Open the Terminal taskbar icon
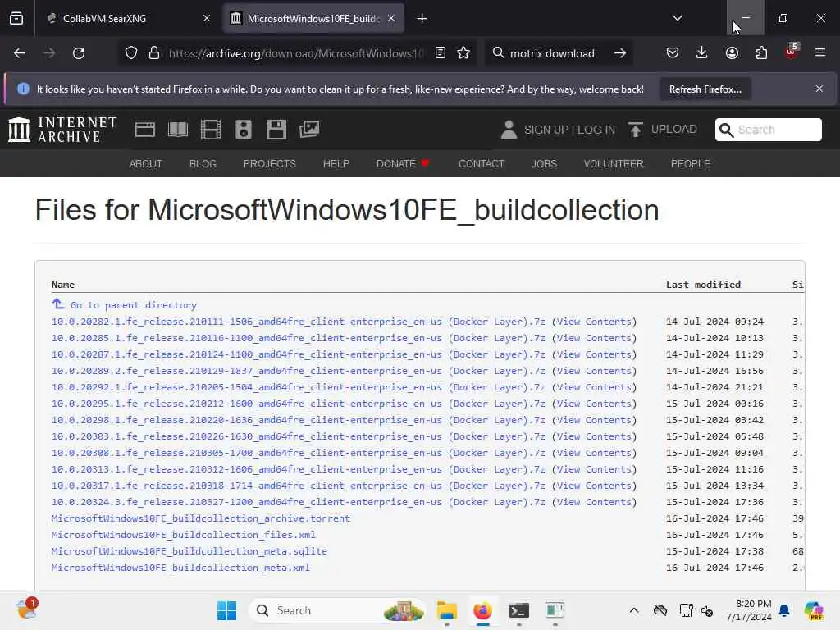Viewport: 840px width, 630px height. (x=518, y=610)
